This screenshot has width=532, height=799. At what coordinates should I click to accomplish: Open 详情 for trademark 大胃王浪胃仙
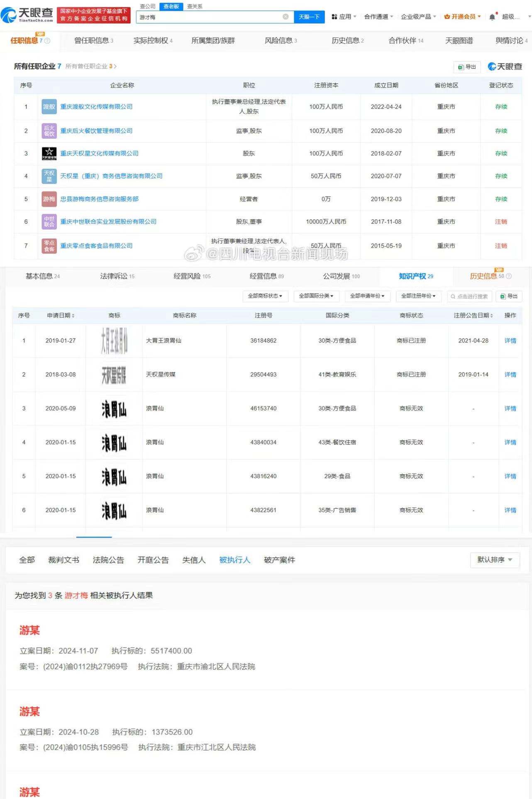pyautogui.click(x=510, y=341)
